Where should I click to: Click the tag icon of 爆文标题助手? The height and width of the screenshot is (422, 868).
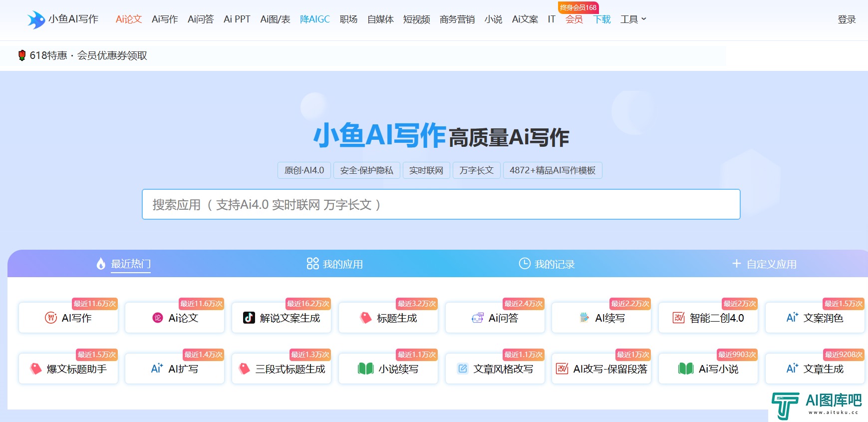pyautogui.click(x=36, y=369)
